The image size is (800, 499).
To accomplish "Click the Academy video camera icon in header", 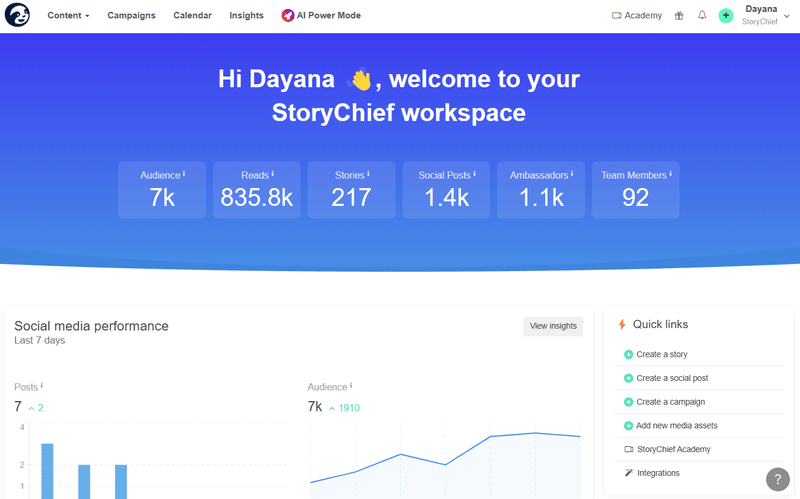I will tap(617, 15).
